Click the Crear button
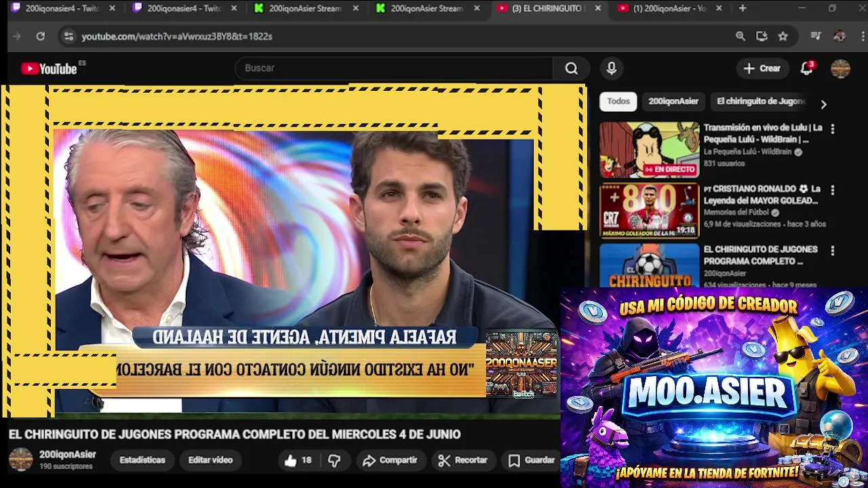868x488 pixels. pos(762,68)
